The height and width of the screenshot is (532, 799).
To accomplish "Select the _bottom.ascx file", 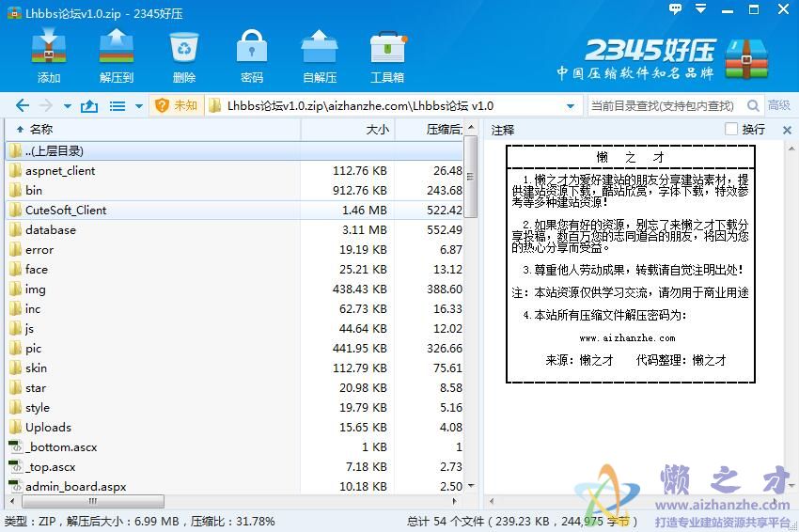I will click(x=234, y=446).
